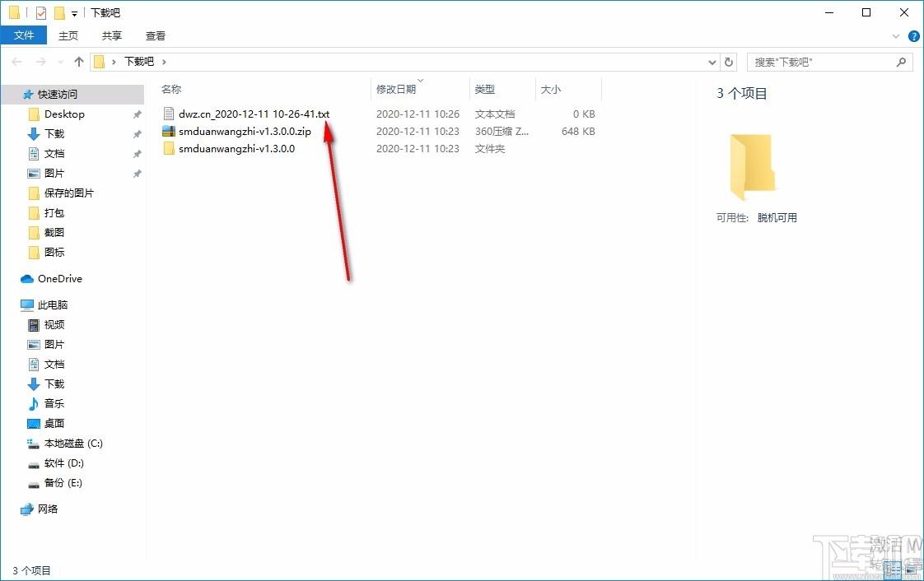Viewport: 924px width, 581px height.
Task: Click the 648 KB size cell
Action: pos(578,132)
